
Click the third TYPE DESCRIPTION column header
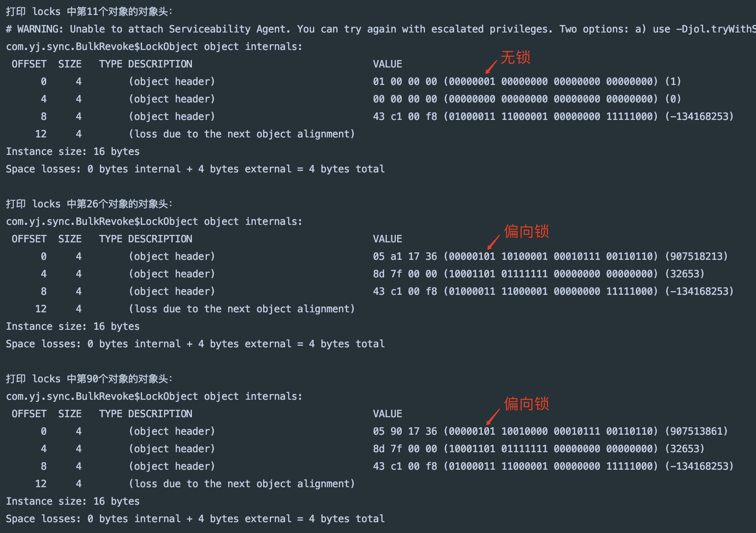(x=146, y=413)
